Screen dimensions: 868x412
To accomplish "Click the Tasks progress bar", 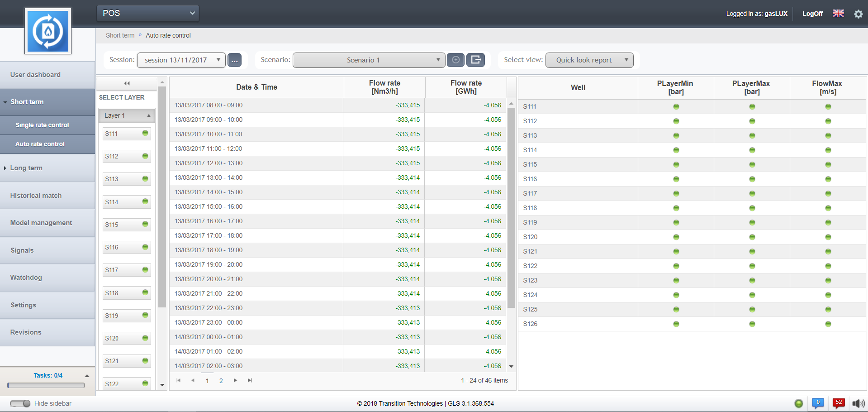I will point(46,385).
